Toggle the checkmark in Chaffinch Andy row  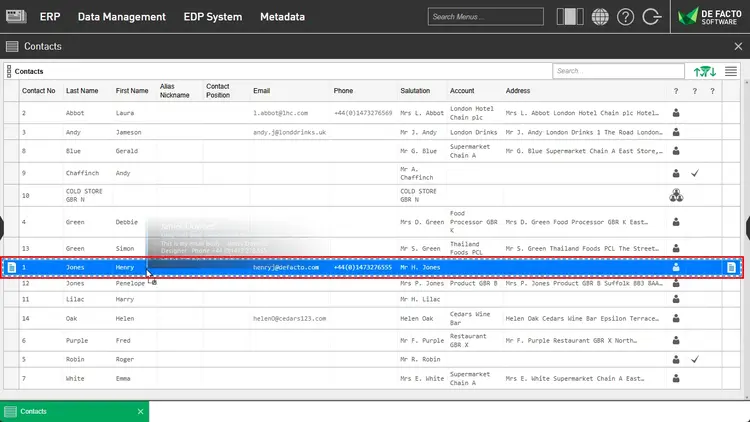pos(694,174)
